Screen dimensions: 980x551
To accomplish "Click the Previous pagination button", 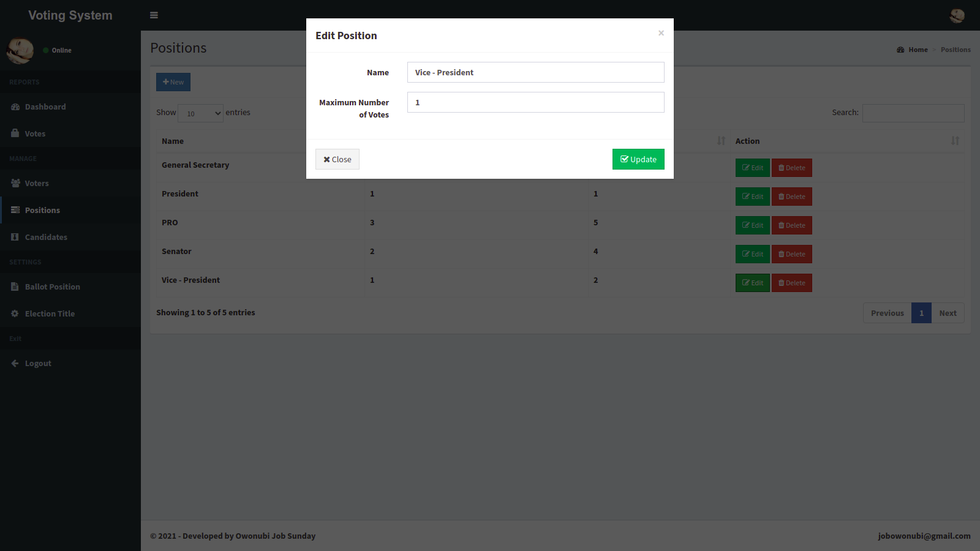I will pyautogui.click(x=888, y=313).
